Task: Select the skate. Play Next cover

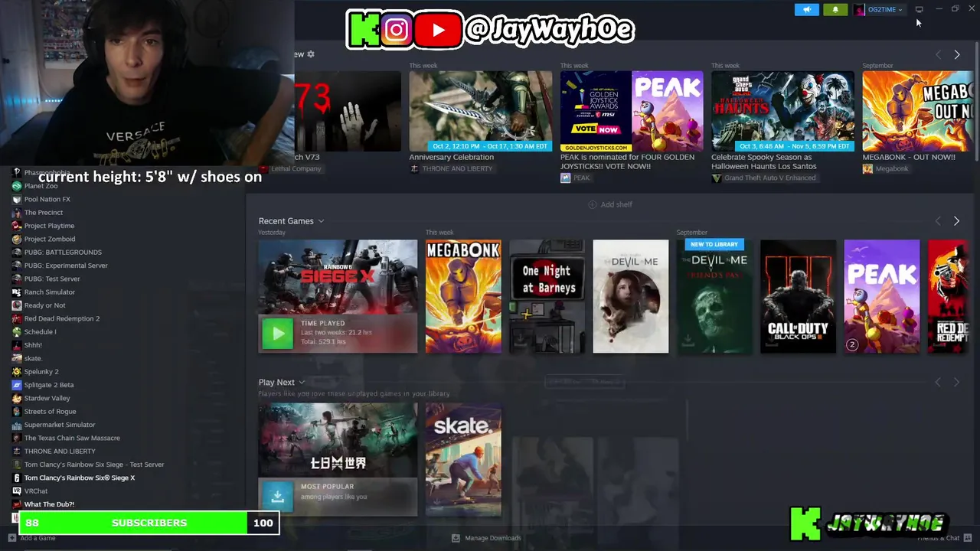Action: click(463, 460)
